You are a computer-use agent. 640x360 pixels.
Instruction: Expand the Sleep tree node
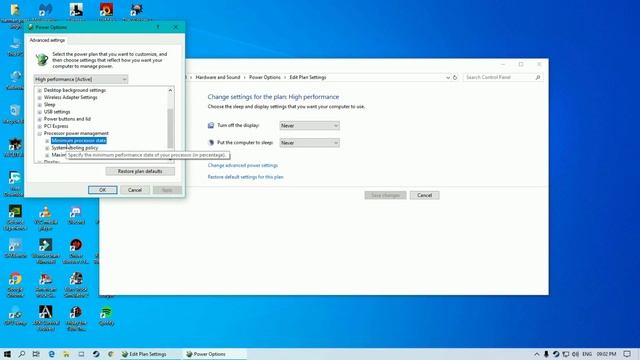click(40, 104)
